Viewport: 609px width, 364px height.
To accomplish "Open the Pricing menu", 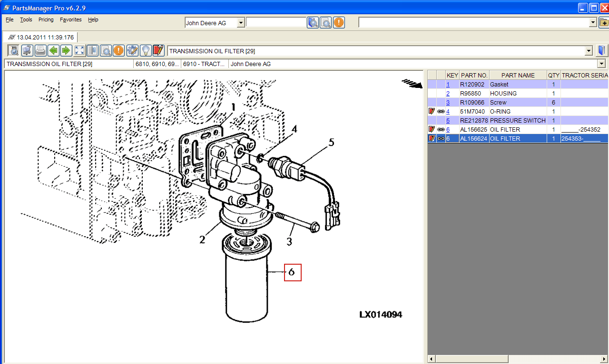I will (x=46, y=19).
